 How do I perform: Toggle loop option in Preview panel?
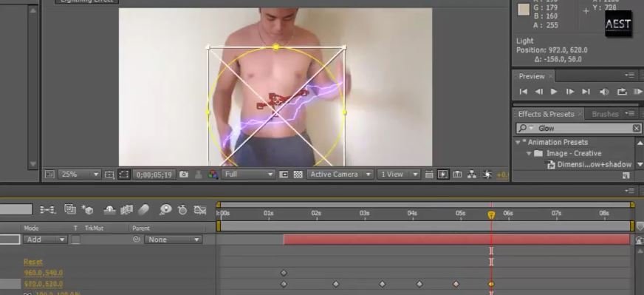[623, 92]
